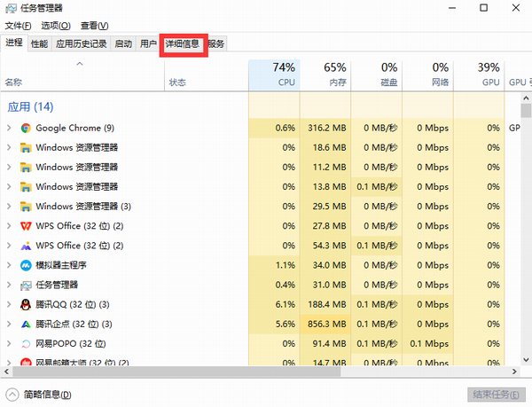Switch to the 性能 tab
This screenshot has height=407, width=532.
tap(39, 43)
